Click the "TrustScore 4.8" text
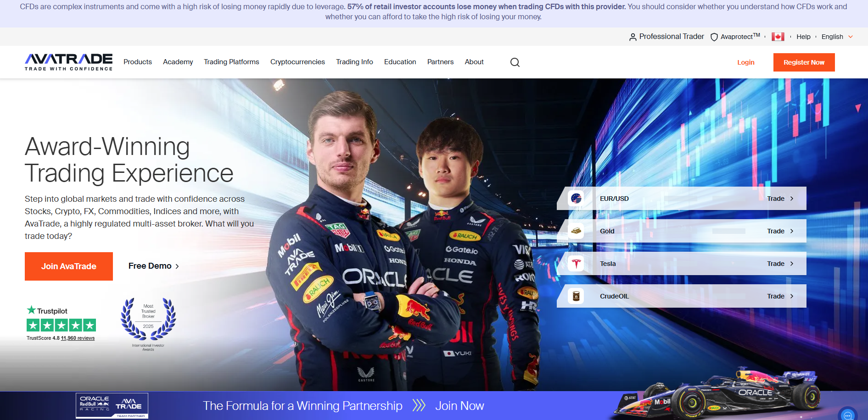The width and height of the screenshot is (868, 420). point(43,338)
